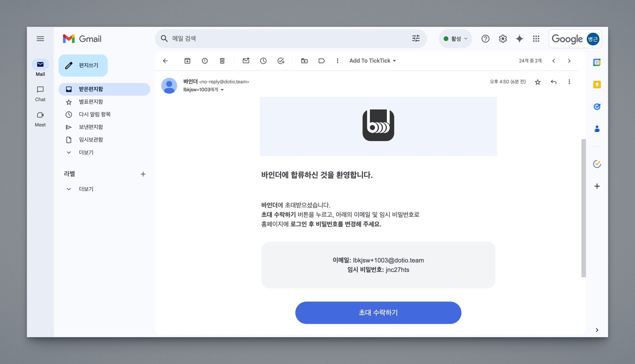Click the temporary password text jnc27hts

click(x=397, y=270)
